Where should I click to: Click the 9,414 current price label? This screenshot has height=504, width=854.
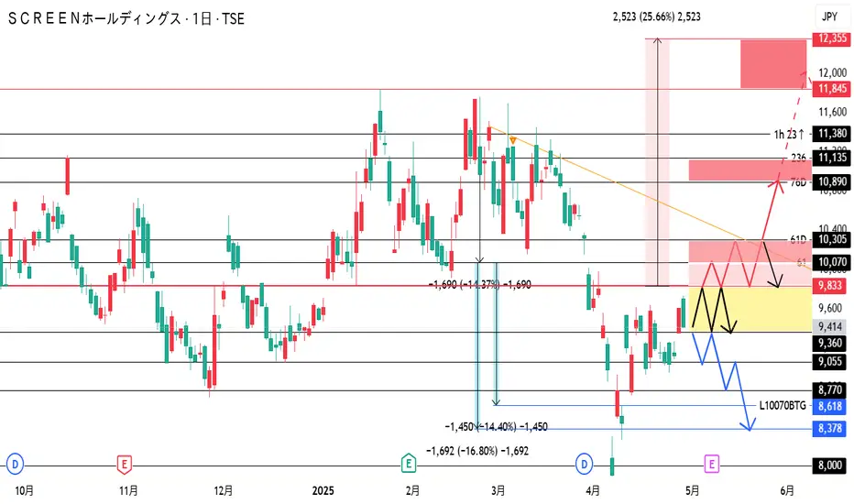pyautogui.click(x=830, y=327)
